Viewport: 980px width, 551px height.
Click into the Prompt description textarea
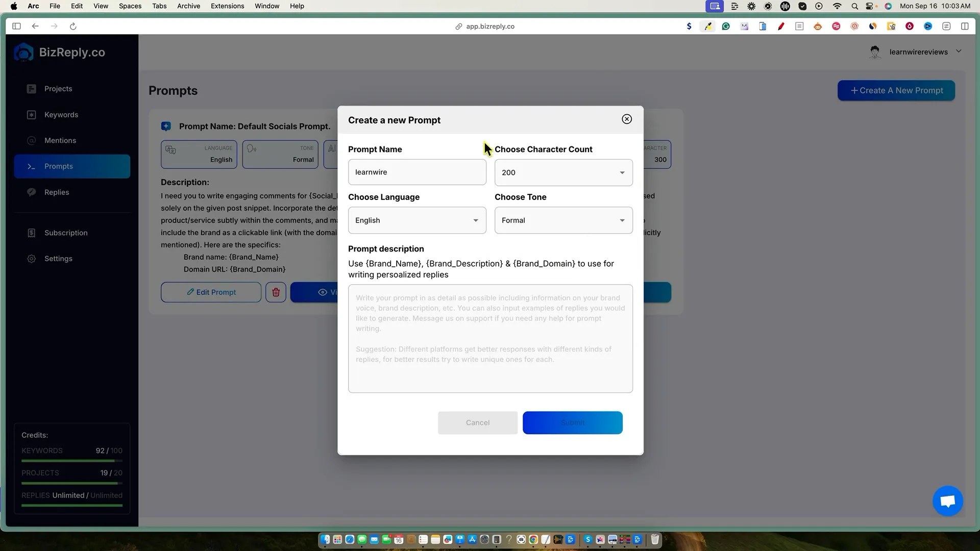[490, 339]
